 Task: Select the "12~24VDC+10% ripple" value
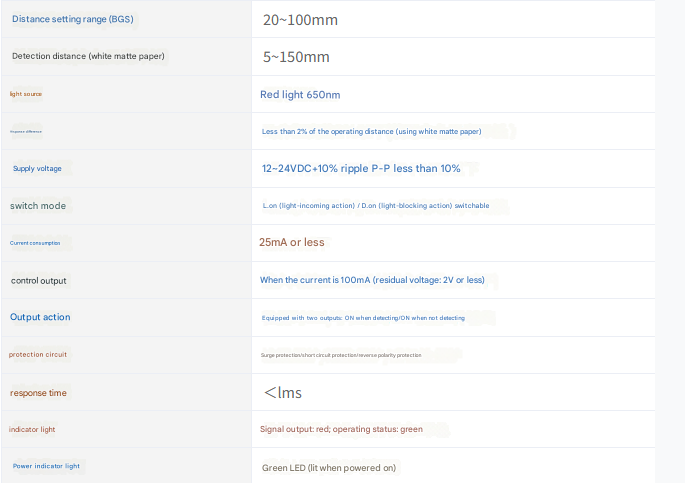coord(361,169)
